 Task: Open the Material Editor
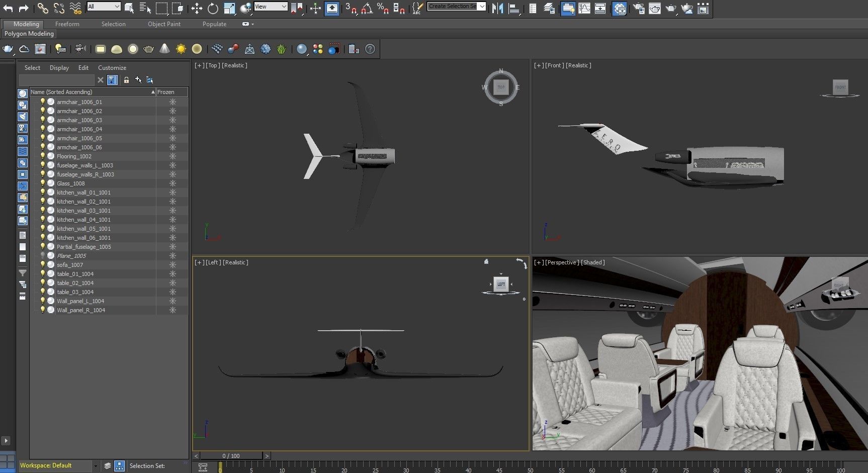pyautogui.click(x=619, y=8)
